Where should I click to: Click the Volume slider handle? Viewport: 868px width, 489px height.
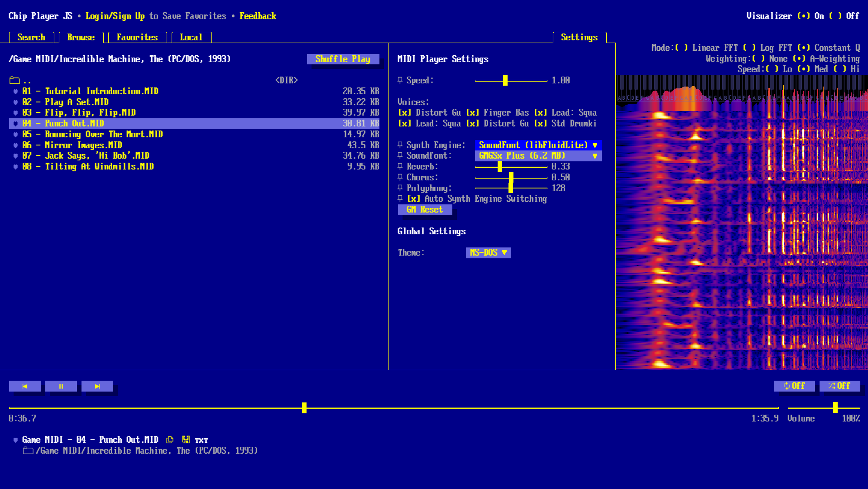[835, 407]
